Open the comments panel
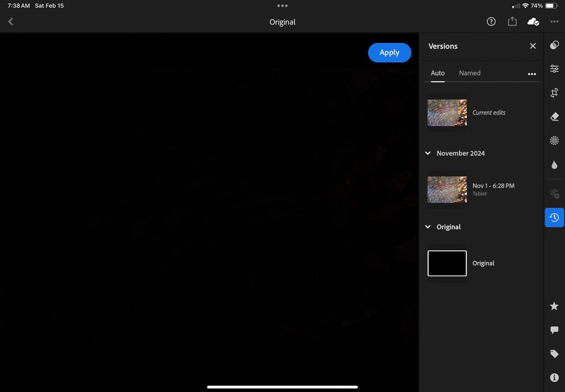Image resolution: width=565 pixels, height=392 pixels. 555,330
